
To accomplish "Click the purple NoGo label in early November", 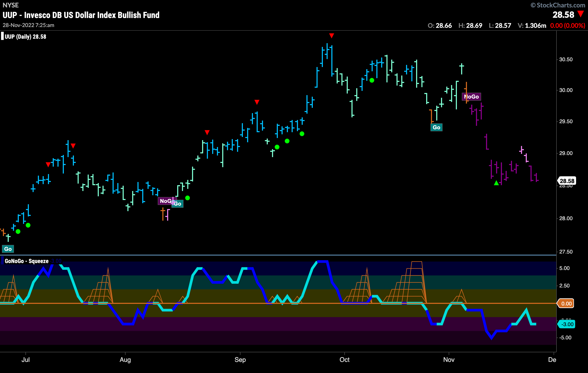I will click(x=471, y=97).
